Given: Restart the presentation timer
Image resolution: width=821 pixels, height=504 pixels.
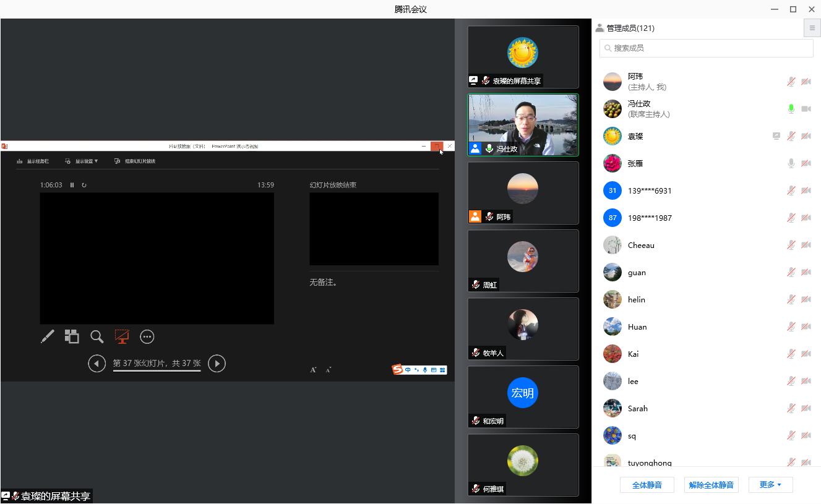Looking at the screenshot, I should 84,185.
